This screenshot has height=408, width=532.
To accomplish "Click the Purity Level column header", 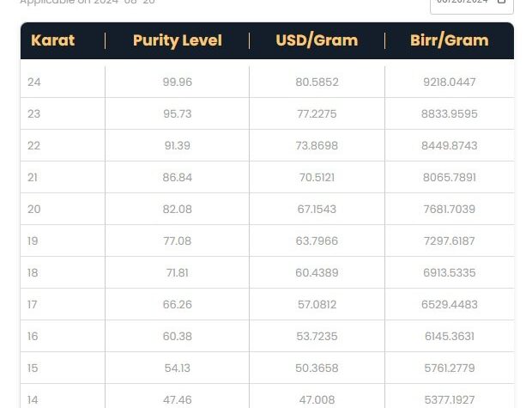I will click(x=177, y=40).
